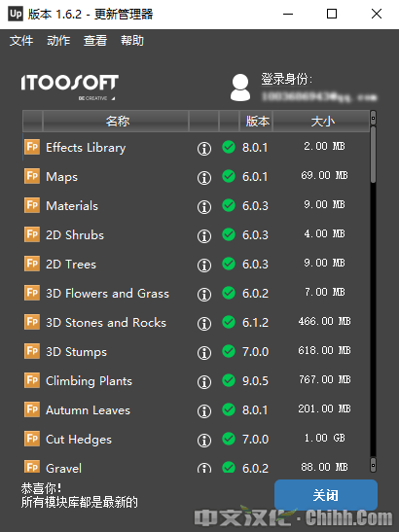This screenshot has width=399, height=532.
Task: Click the Effects Library FP icon
Action: 32,147
